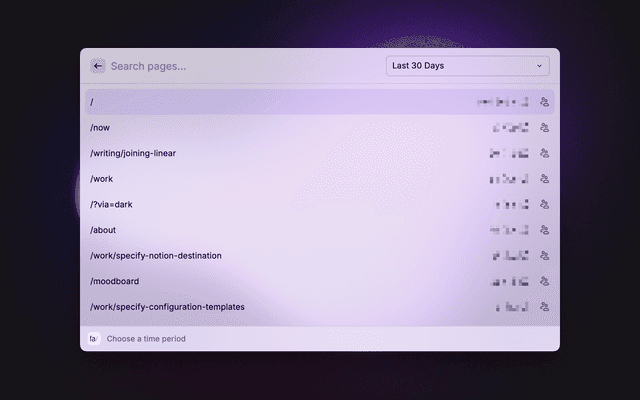
Task: Click the visitors icon next to /about
Action: pos(544,230)
